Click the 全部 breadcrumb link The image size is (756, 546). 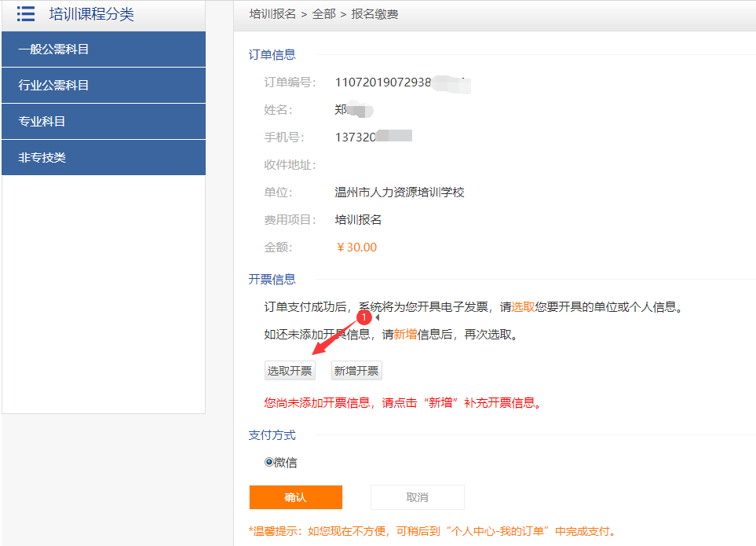[323, 14]
